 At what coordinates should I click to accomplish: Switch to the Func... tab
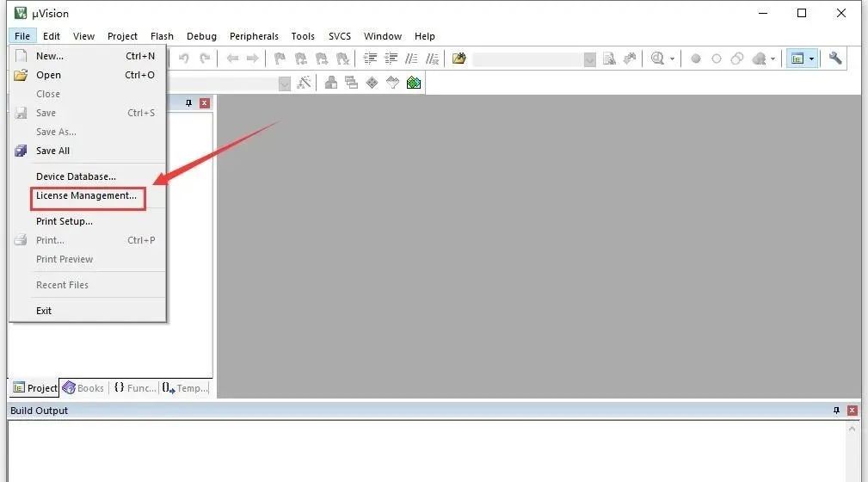tap(135, 388)
